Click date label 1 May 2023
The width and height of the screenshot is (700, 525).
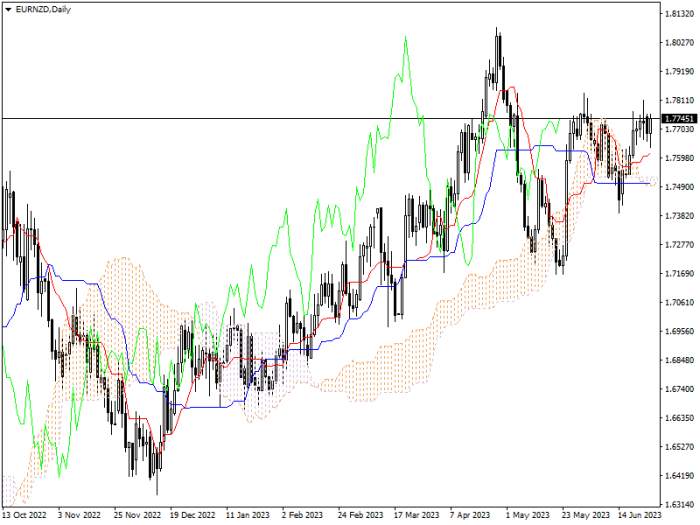(x=528, y=515)
